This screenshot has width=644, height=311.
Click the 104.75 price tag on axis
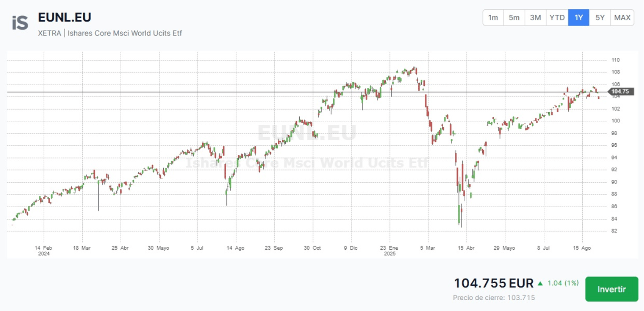[620, 92]
